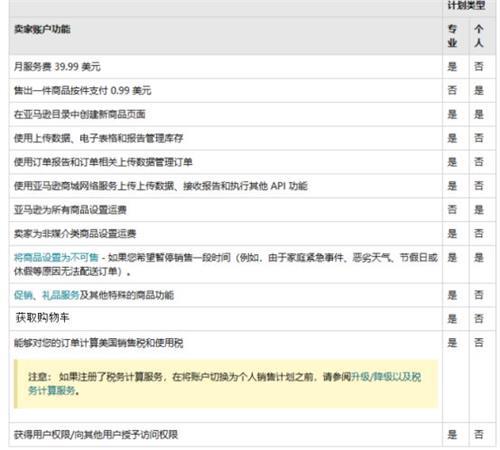
Task: Click 个人 value 否 for 管理库存 row
Action: coord(479,138)
